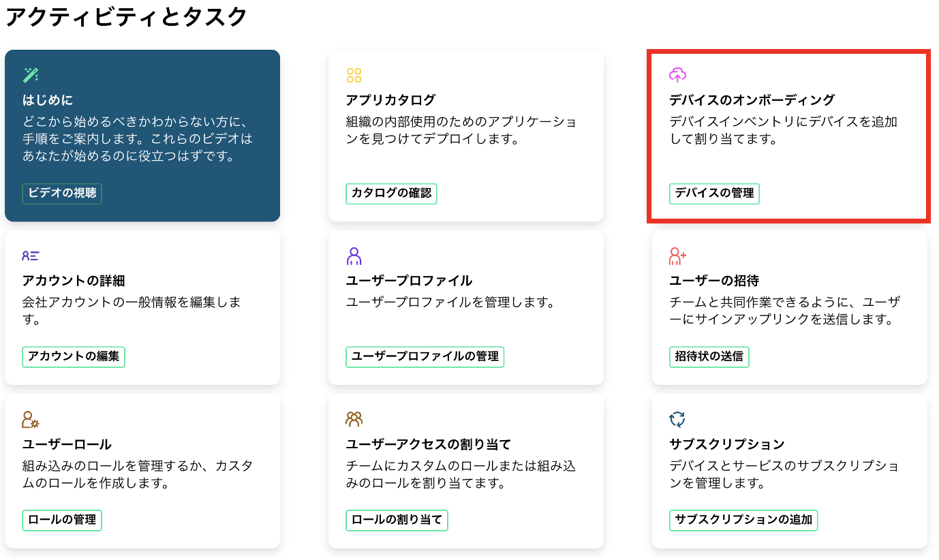This screenshot has height=560, width=939.
Task: Click the サブスクリプション card title
Action: (x=727, y=445)
